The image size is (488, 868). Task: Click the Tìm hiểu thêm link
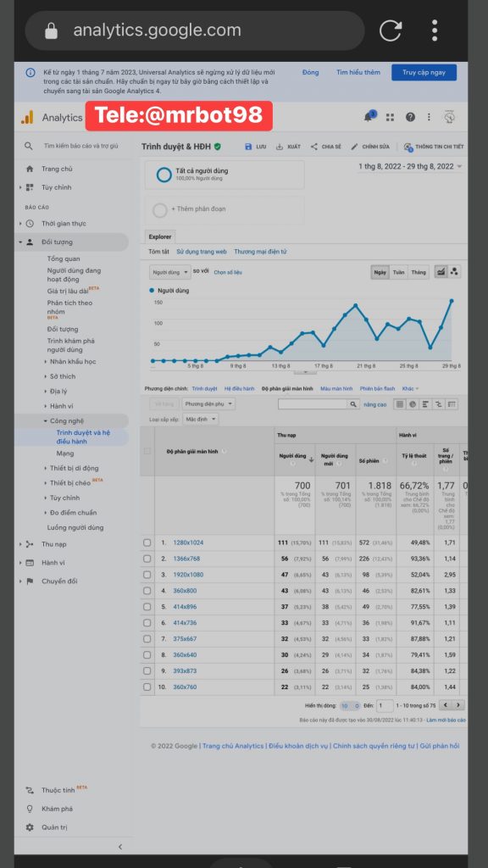358,73
